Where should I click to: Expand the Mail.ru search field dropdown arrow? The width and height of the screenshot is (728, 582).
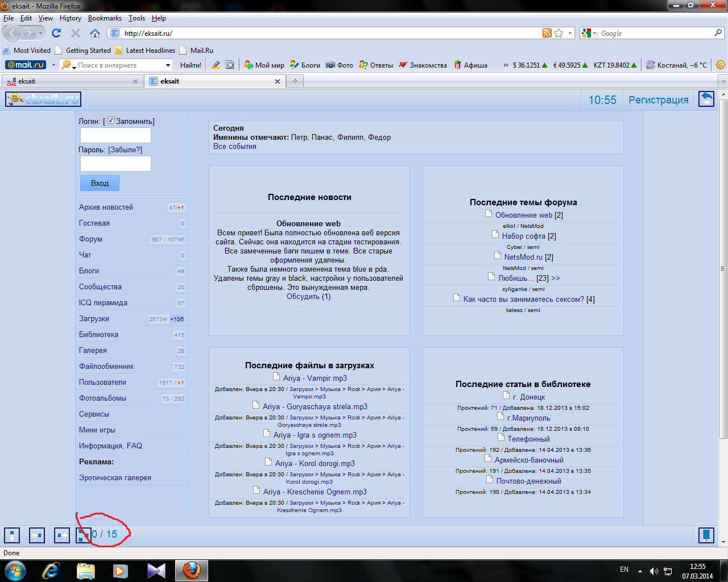(x=168, y=65)
